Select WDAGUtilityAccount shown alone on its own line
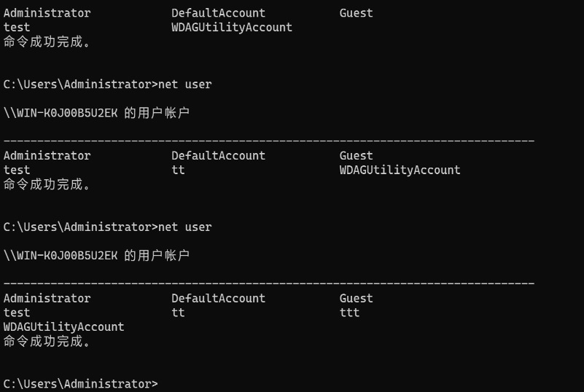Viewport: 584px width, 392px height. pyautogui.click(x=63, y=327)
